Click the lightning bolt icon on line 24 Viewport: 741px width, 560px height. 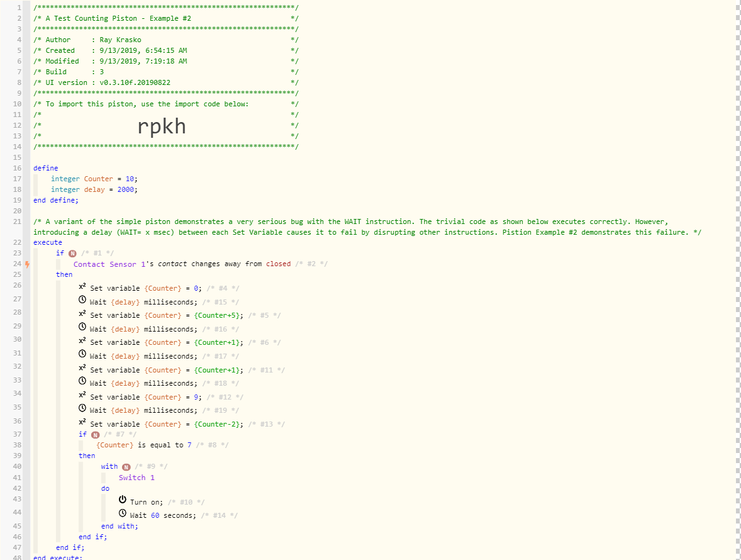pos(28,264)
